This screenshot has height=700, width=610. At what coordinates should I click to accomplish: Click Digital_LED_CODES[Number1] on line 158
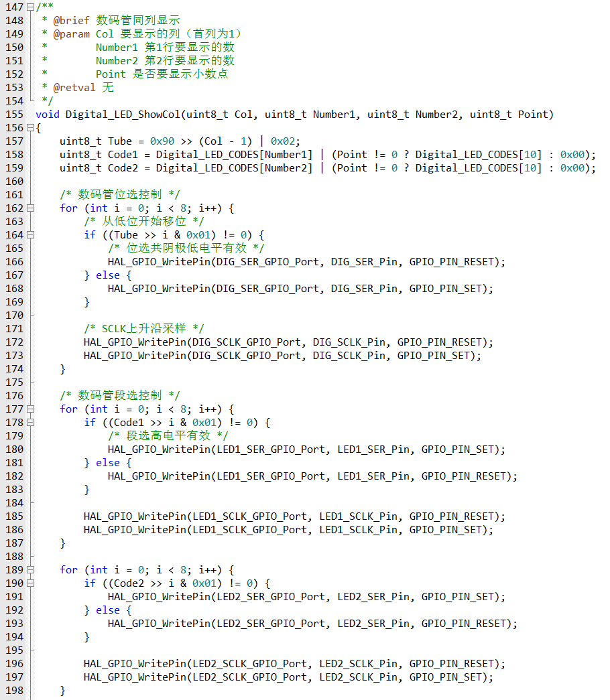click(234, 155)
